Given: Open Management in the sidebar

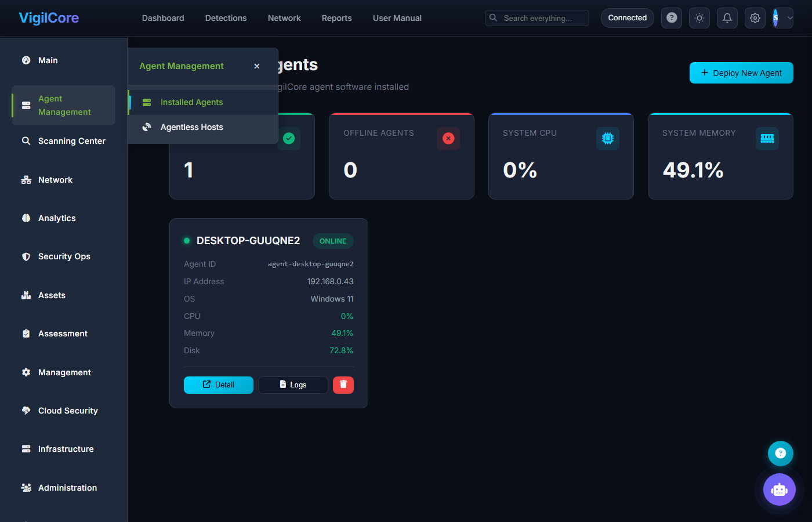Looking at the screenshot, I should tap(63, 372).
